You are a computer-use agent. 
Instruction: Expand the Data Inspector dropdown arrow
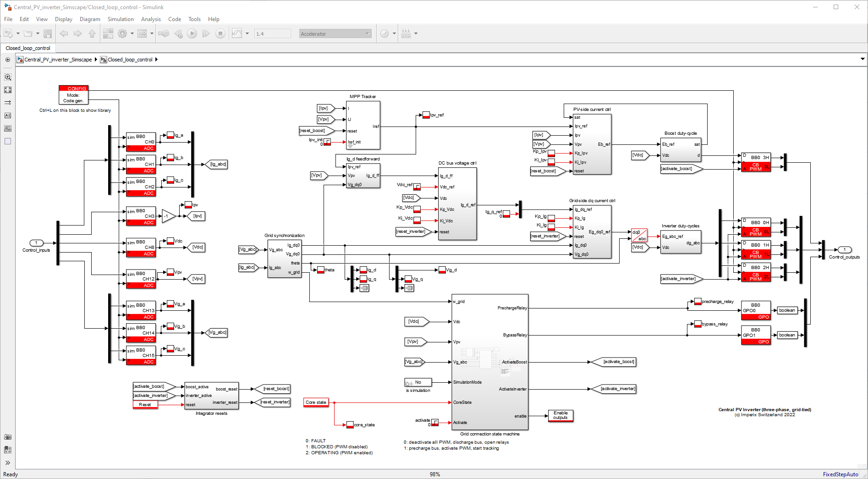[247, 33]
